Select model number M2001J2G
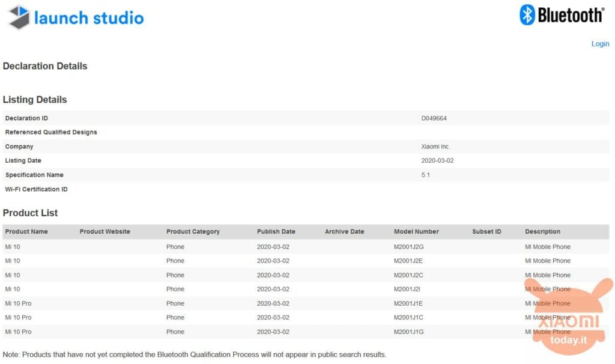The height and width of the screenshot is (364, 615). pyautogui.click(x=408, y=247)
